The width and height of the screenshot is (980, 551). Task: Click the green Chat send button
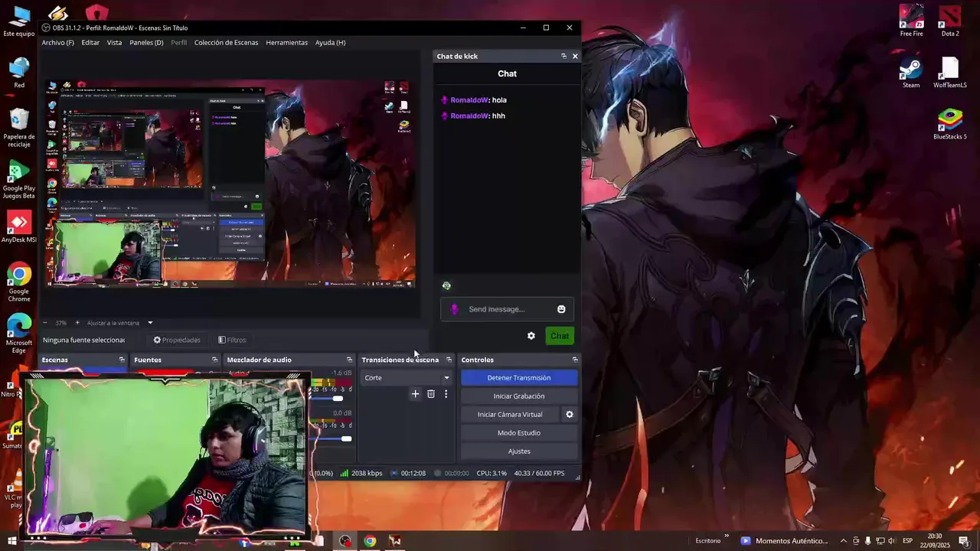click(560, 336)
